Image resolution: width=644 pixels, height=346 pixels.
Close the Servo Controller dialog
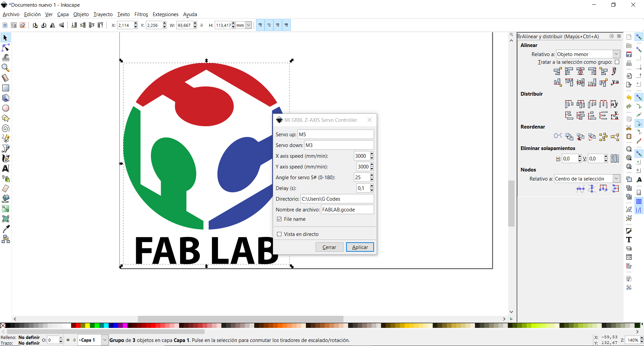pos(370,120)
